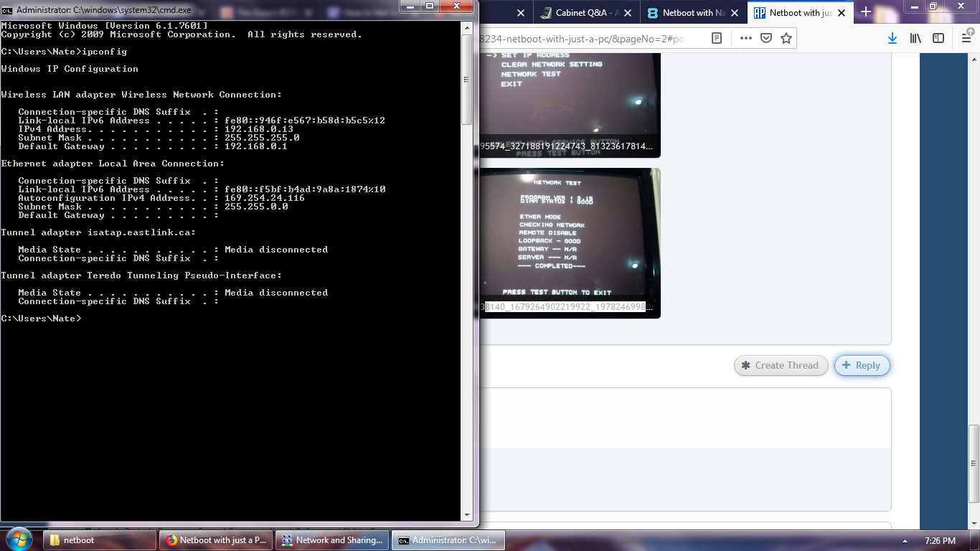Click the 'Windows IP Configuration' line
The image size is (980, 551).
[70, 69]
